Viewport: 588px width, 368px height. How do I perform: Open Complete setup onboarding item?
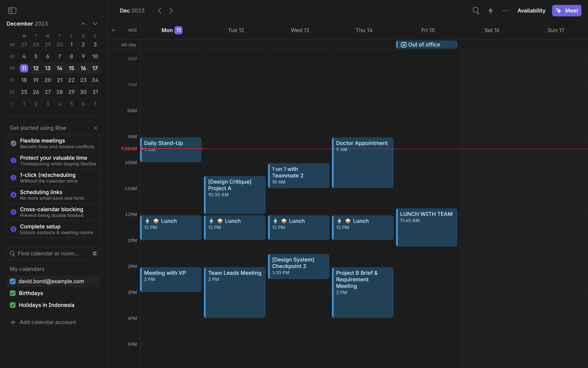click(54, 229)
